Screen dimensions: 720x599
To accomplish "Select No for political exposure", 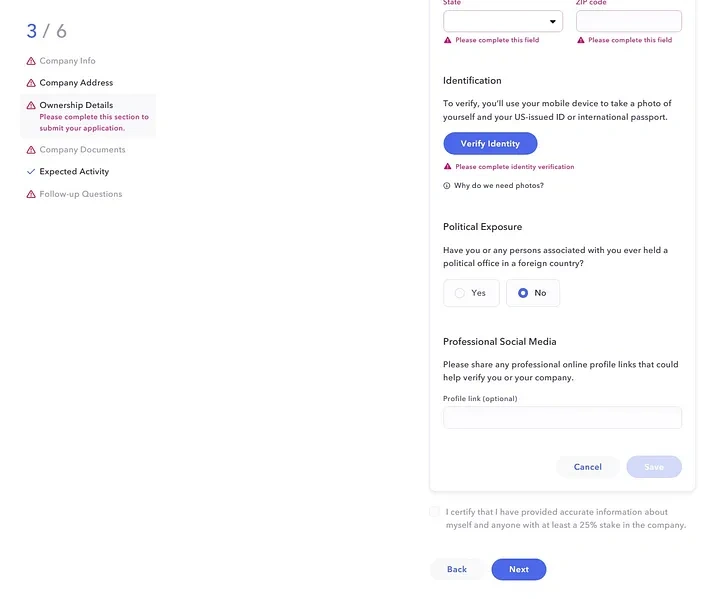I will tap(532, 293).
